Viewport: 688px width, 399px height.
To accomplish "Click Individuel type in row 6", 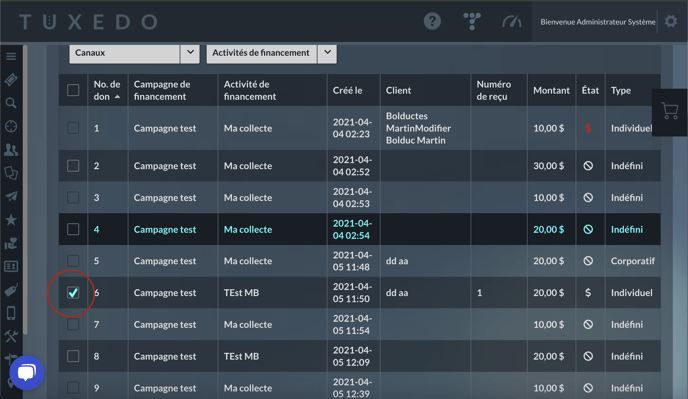I will coord(631,292).
